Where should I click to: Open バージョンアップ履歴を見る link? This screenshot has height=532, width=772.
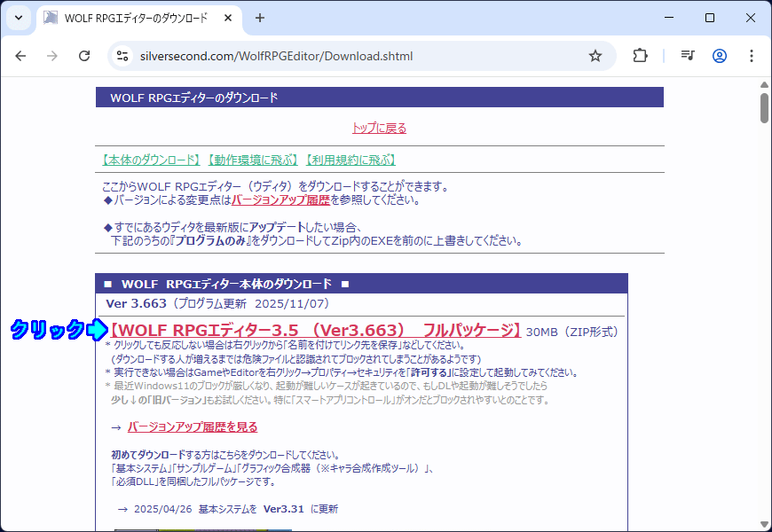[x=192, y=426]
